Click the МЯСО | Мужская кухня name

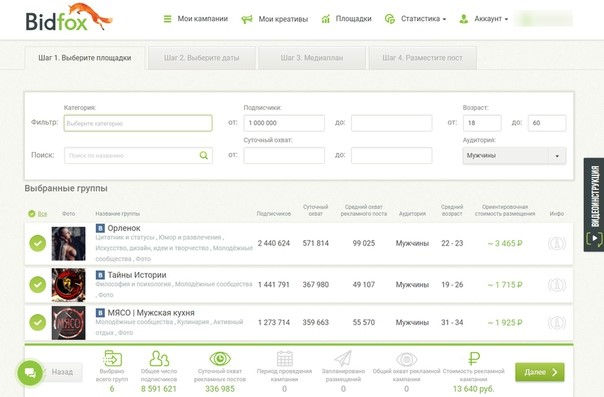click(151, 313)
